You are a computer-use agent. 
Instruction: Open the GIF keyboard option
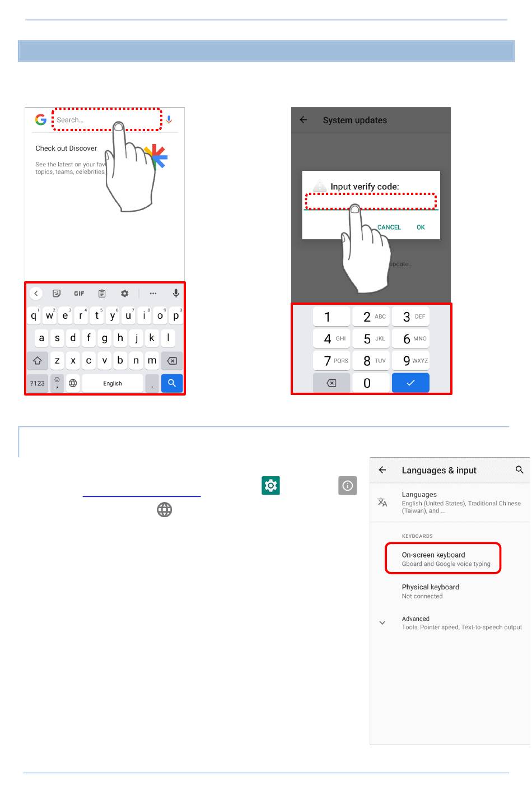pos(79,294)
